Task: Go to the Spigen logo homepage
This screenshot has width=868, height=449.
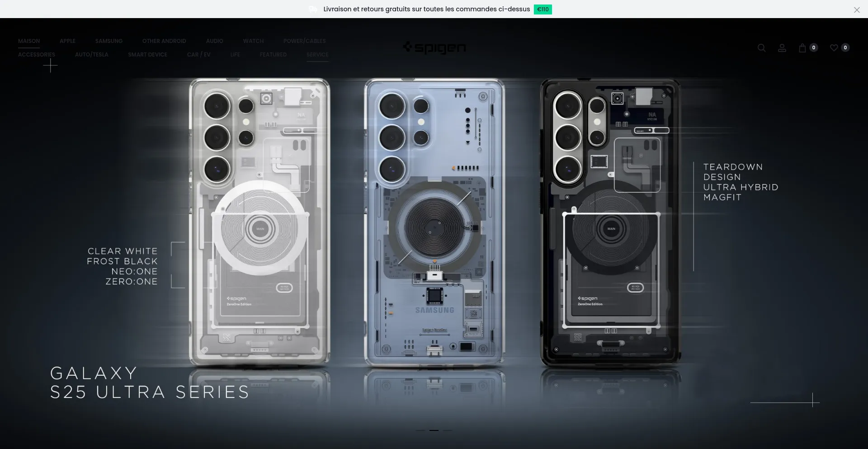Action: tap(434, 47)
